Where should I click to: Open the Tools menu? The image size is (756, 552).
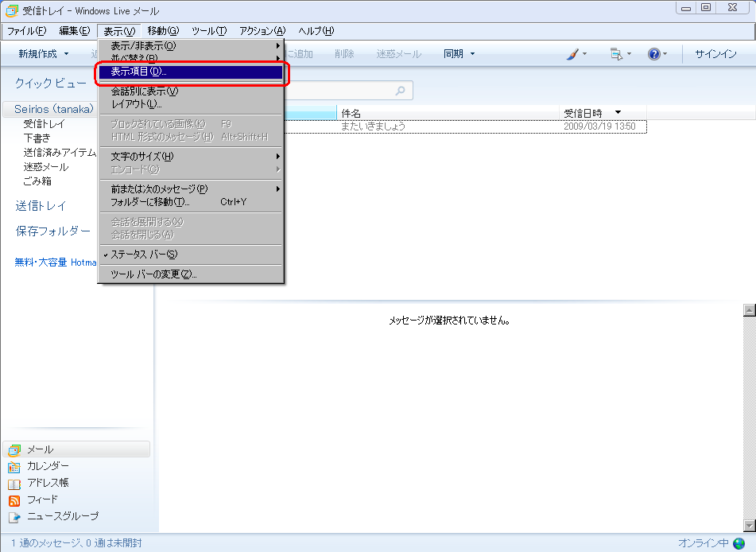208,31
